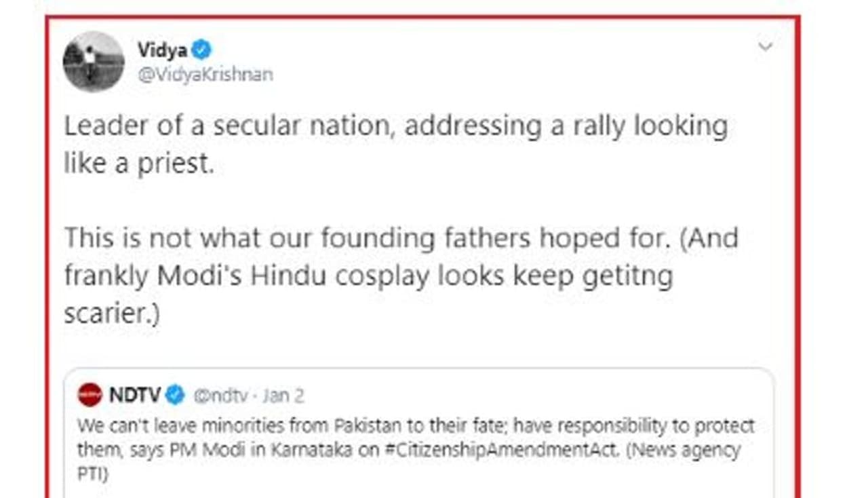Screen dimensions: 868x498
Task: Click NDTV's blue verified checkmark
Action: pos(175,395)
